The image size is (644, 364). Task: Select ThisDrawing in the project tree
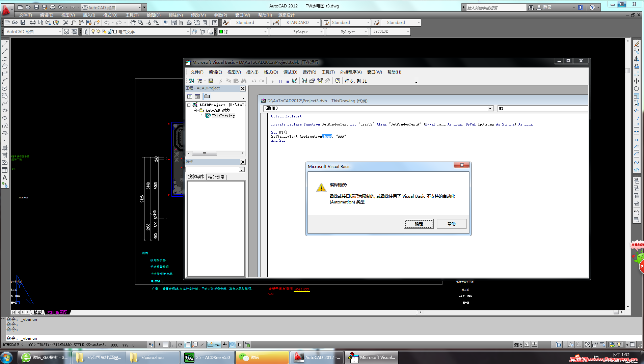click(223, 116)
